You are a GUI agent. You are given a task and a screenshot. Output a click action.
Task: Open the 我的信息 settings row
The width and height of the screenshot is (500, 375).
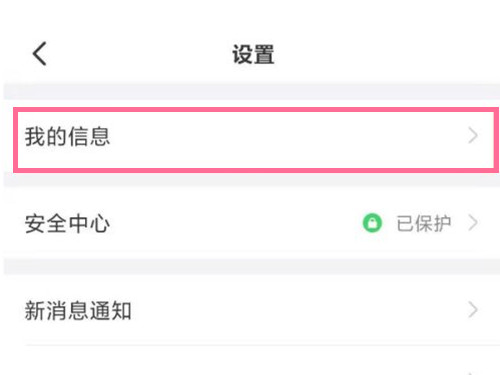256,140
